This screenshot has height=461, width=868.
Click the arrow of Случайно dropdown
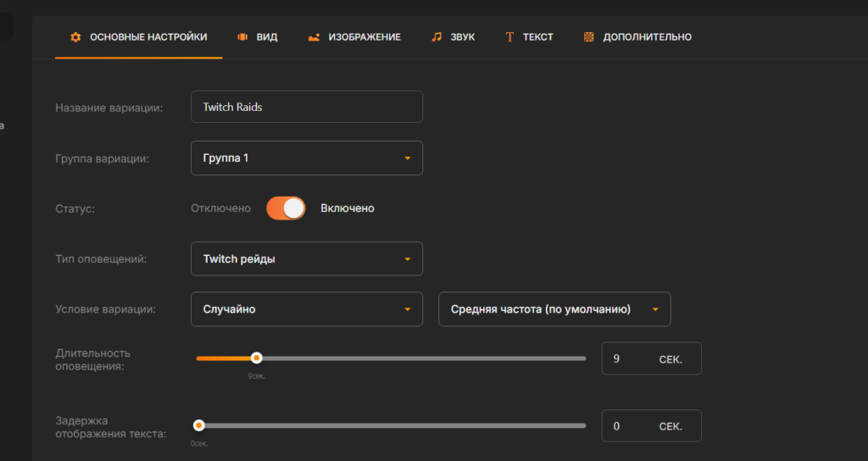coord(408,309)
